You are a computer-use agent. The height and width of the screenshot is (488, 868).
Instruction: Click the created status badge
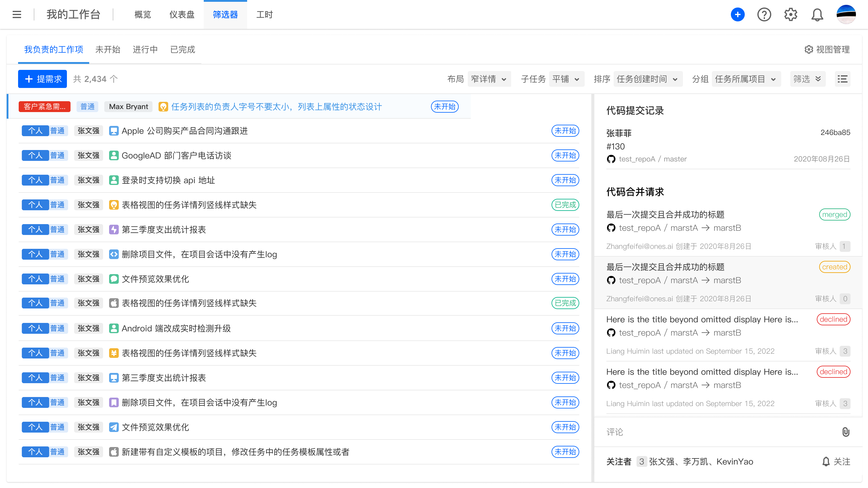pyautogui.click(x=835, y=267)
